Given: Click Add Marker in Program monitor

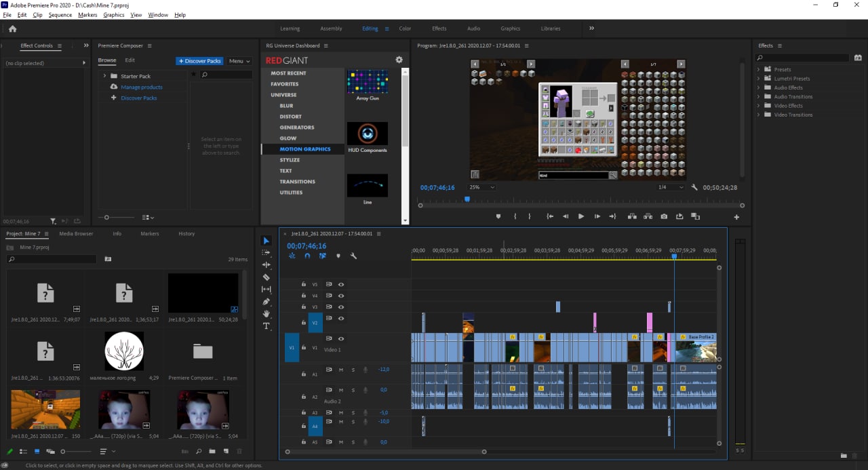Looking at the screenshot, I should (498, 216).
